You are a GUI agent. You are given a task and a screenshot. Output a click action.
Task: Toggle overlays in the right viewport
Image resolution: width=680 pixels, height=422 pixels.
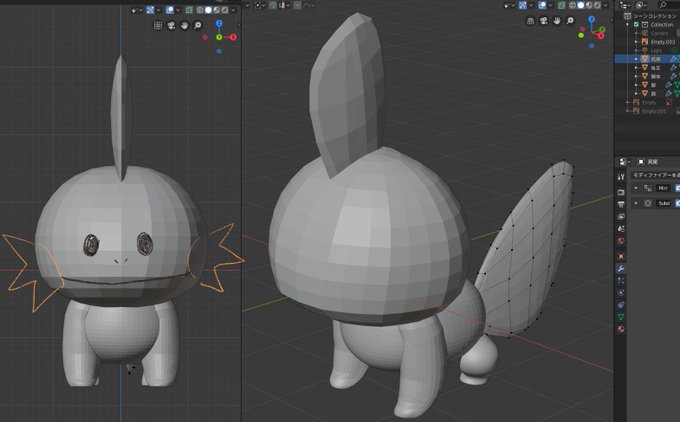click(x=542, y=5)
